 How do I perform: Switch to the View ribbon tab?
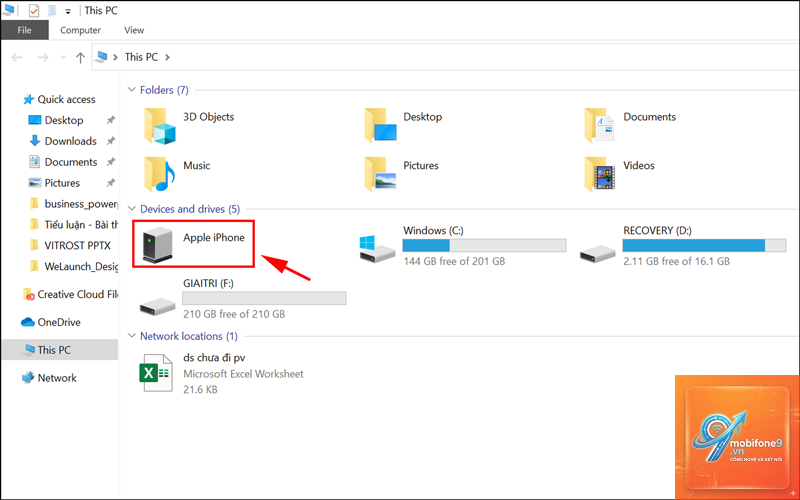(134, 30)
